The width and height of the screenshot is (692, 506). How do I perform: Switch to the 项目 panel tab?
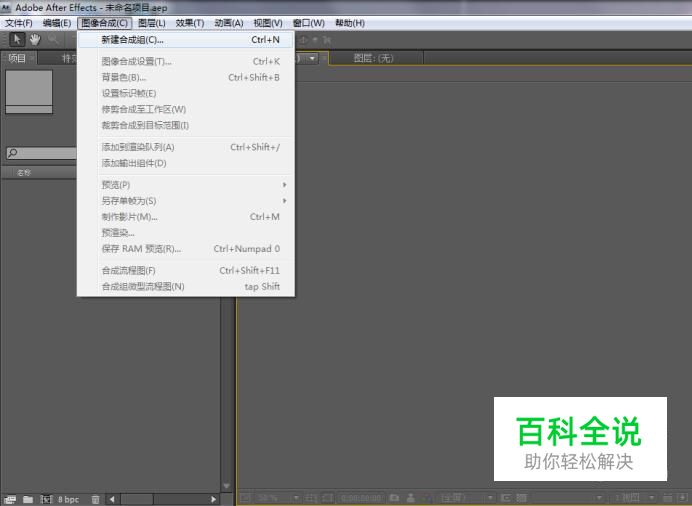pyautogui.click(x=17, y=58)
